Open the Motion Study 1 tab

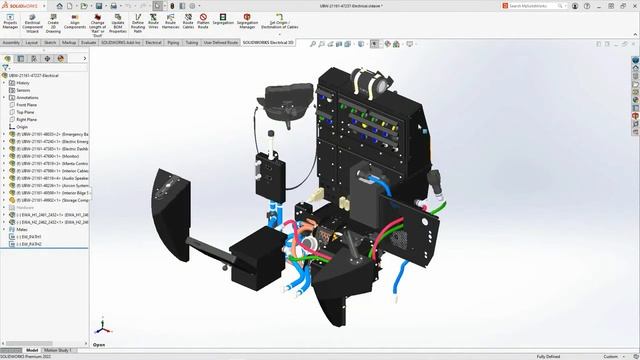click(x=58, y=350)
